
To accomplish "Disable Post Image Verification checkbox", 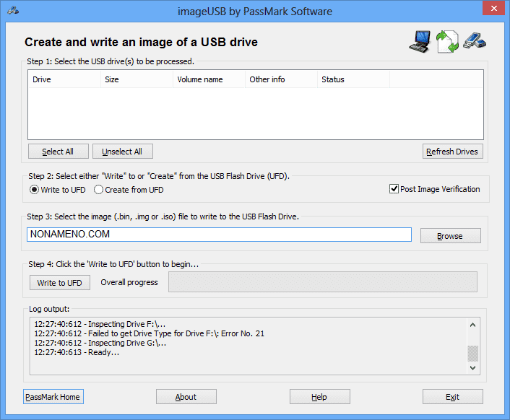I will coord(394,189).
